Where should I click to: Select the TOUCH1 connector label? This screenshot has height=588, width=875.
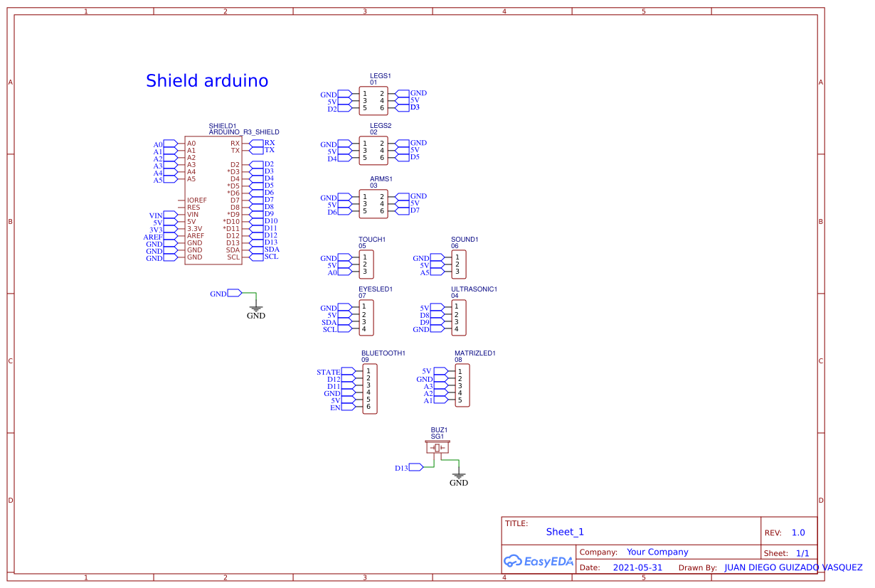(x=372, y=240)
